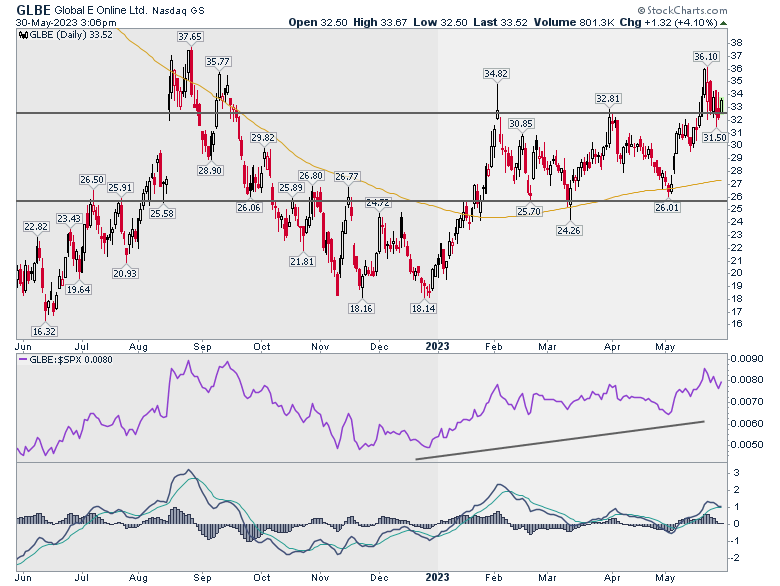Click the candlestick icon beside GLBE (Daily)
This screenshot has height=586, width=780.
pos(23,35)
